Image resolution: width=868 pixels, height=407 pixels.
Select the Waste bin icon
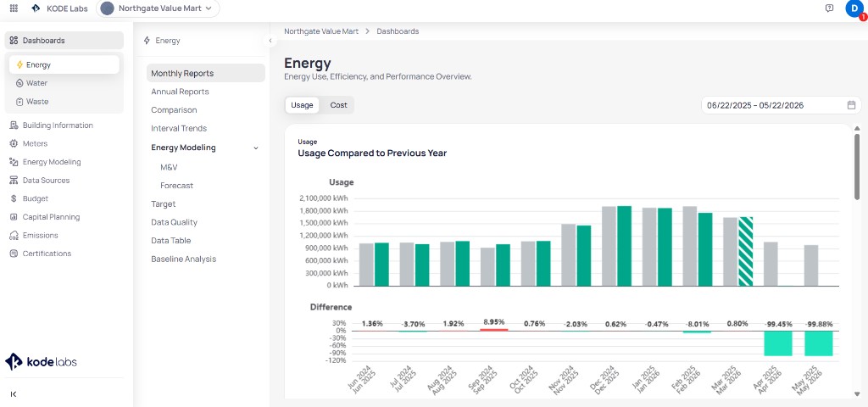click(x=20, y=102)
